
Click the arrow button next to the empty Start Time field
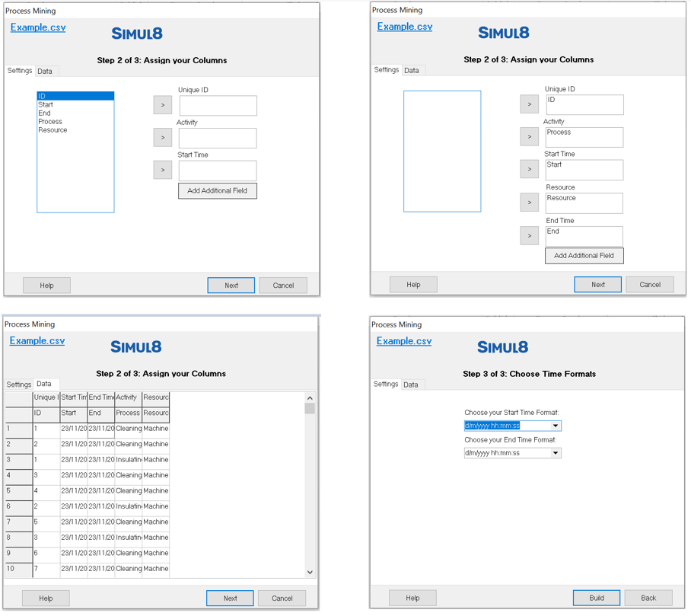162,170
